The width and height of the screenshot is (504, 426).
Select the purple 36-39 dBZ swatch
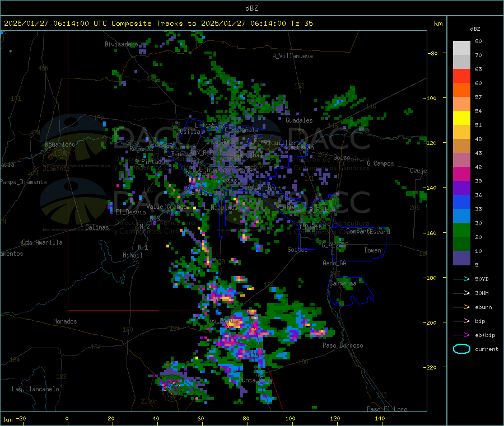(461, 188)
